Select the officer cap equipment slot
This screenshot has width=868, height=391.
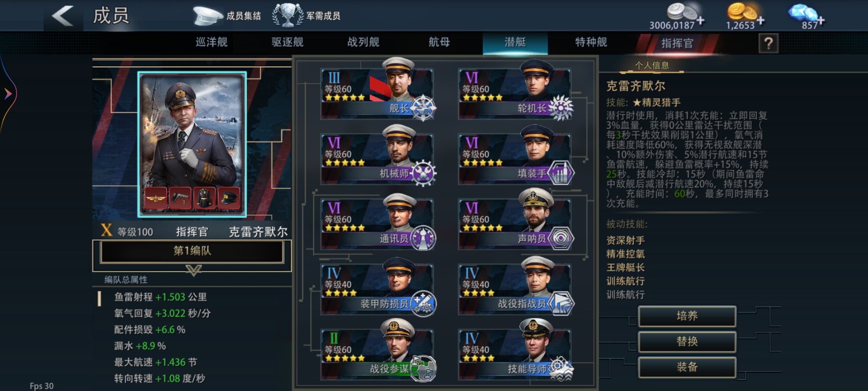click(x=229, y=198)
